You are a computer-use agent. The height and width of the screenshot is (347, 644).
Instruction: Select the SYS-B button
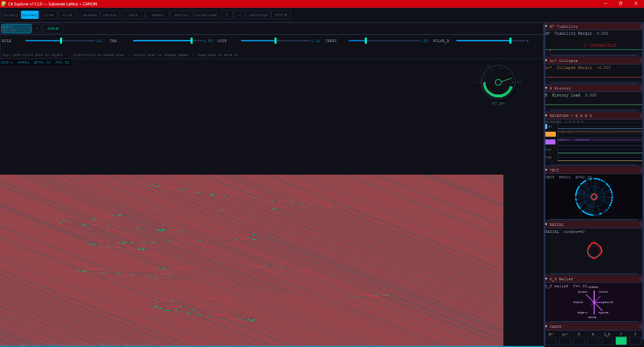point(281,15)
